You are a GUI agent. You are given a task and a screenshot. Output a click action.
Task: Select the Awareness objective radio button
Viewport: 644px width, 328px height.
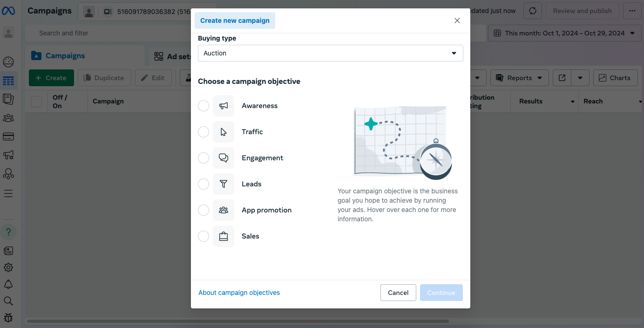click(x=203, y=106)
